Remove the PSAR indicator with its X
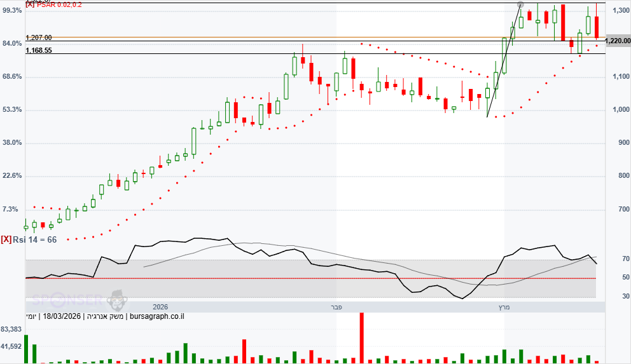The width and height of the screenshot is (631, 364). [29, 4]
